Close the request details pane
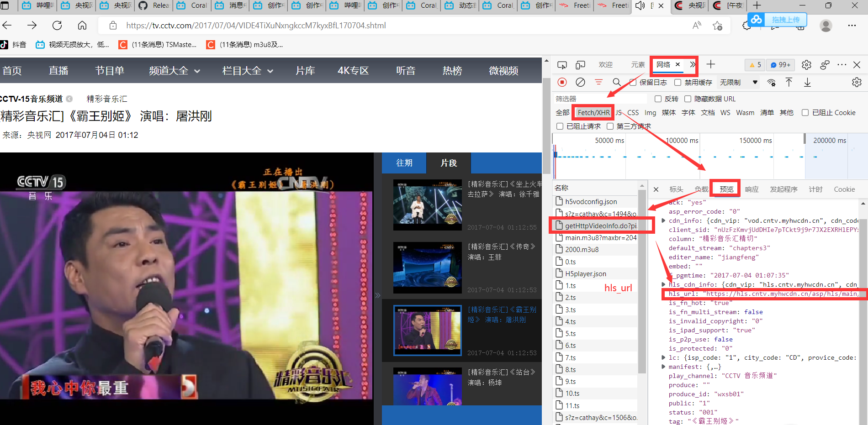The height and width of the screenshot is (425, 868). pos(656,189)
